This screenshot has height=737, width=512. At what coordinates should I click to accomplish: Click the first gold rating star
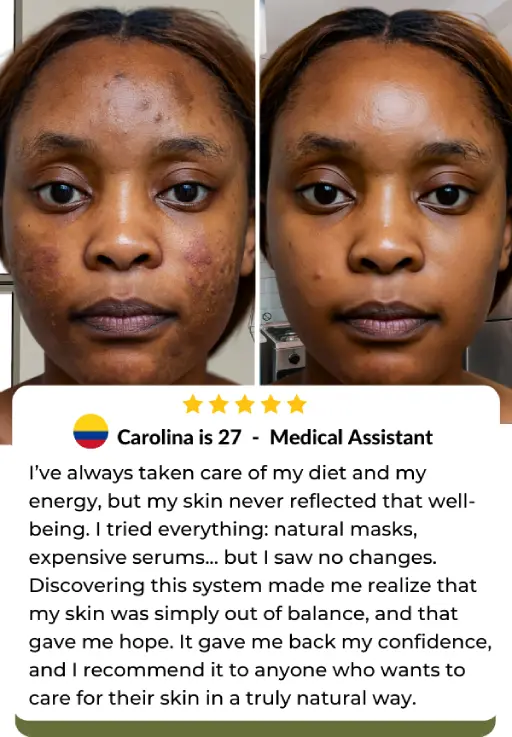point(193,404)
